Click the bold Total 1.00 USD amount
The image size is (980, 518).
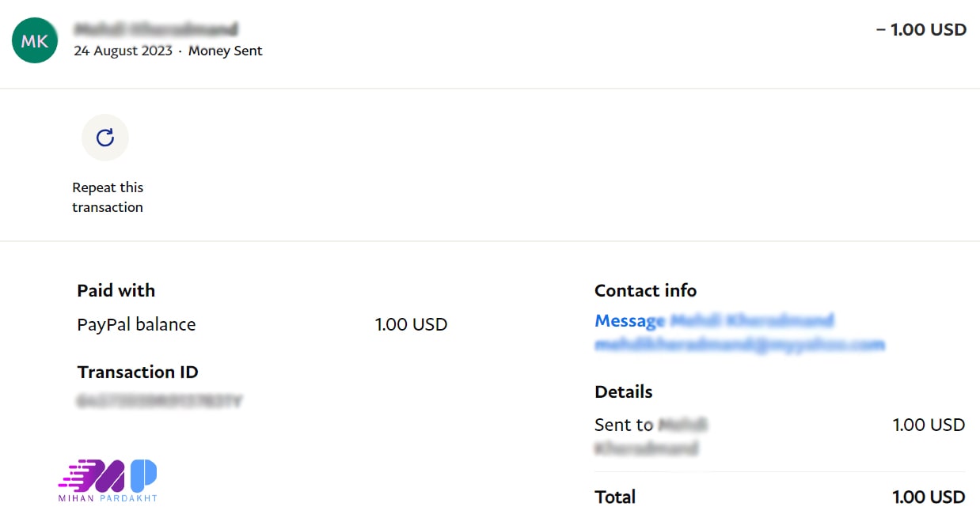click(929, 497)
